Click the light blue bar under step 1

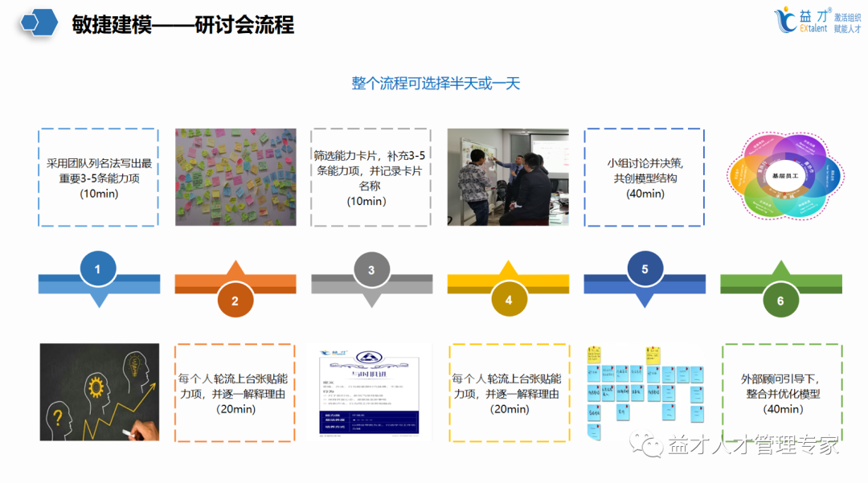pos(99,288)
